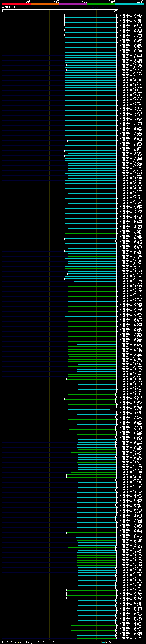Click the hit label UniRef100_Q945D5

click(x=131, y=336)
